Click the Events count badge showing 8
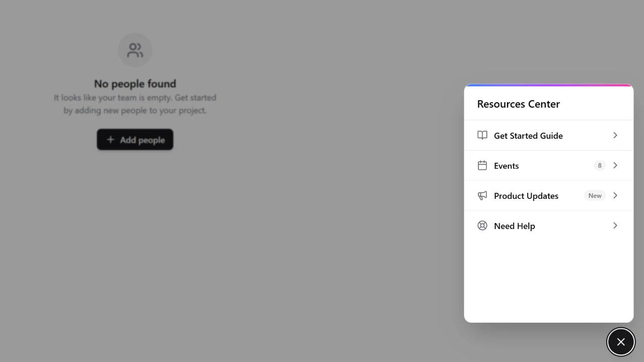Viewport: 644px width, 362px height. point(599,166)
